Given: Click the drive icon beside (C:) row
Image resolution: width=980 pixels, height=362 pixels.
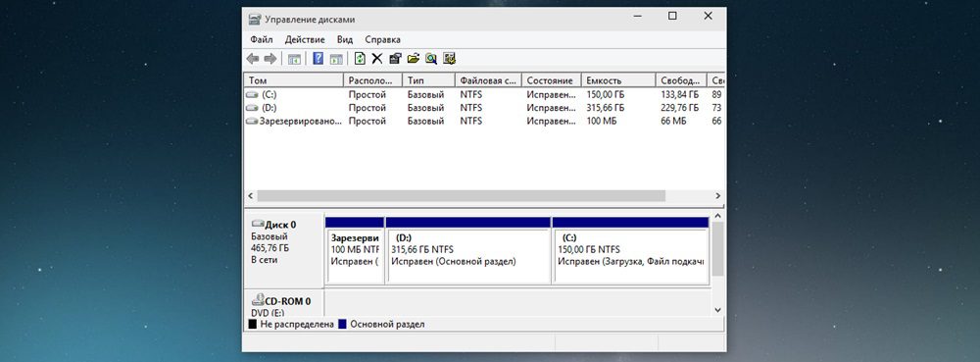Looking at the screenshot, I should [252, 95].
